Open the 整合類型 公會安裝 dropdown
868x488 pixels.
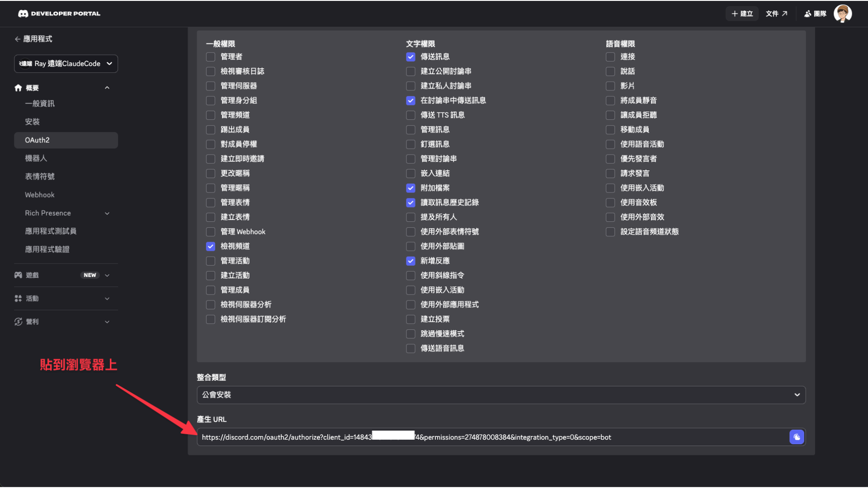501,394
